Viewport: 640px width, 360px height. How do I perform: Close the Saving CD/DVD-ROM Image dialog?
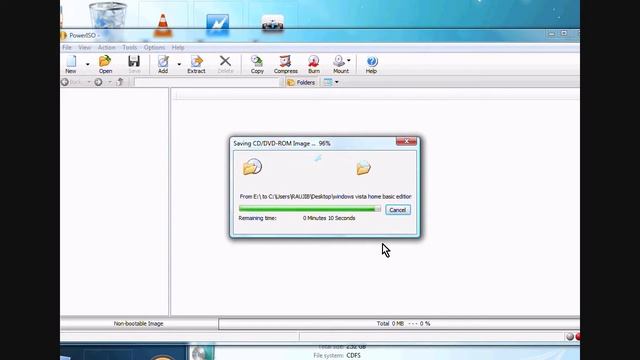click(406, 141)
